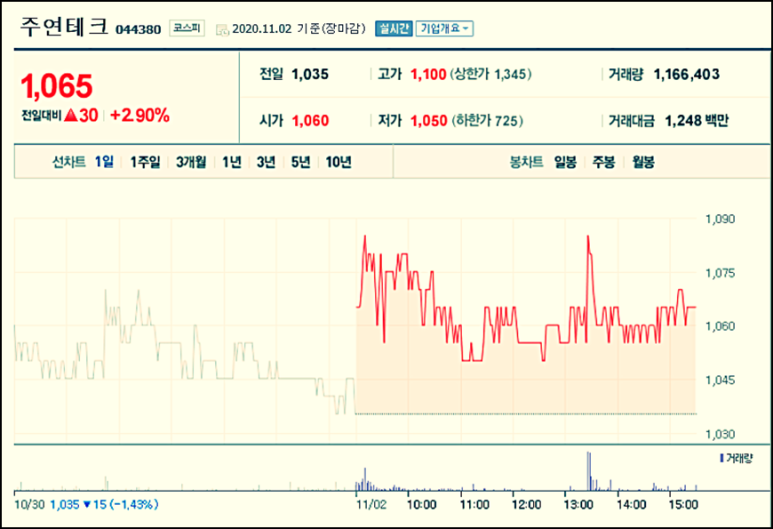Click the 실시간 real-time button

393,29
